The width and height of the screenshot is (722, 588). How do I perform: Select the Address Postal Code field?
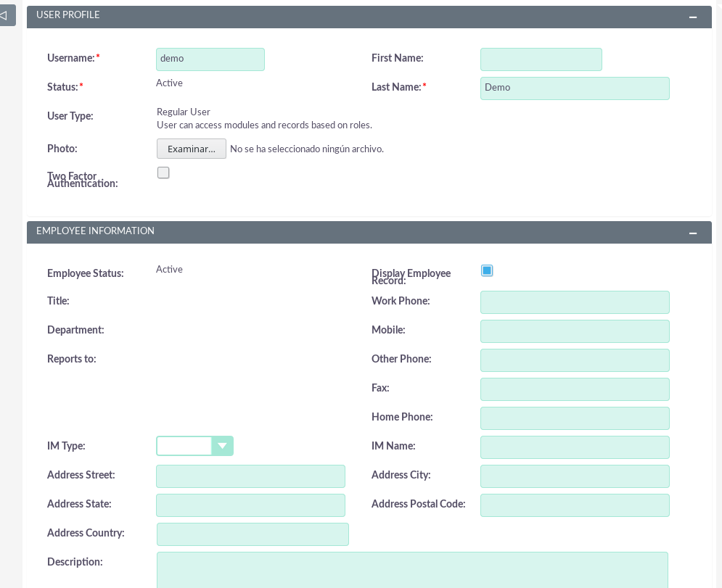click(574, 505)
